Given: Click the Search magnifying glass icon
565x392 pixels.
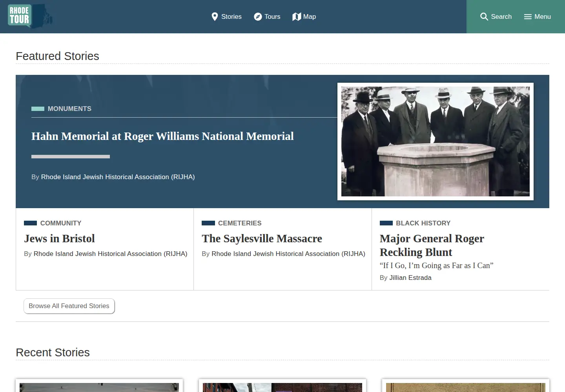Looking at the screenshot, I should tap(484, 16).
